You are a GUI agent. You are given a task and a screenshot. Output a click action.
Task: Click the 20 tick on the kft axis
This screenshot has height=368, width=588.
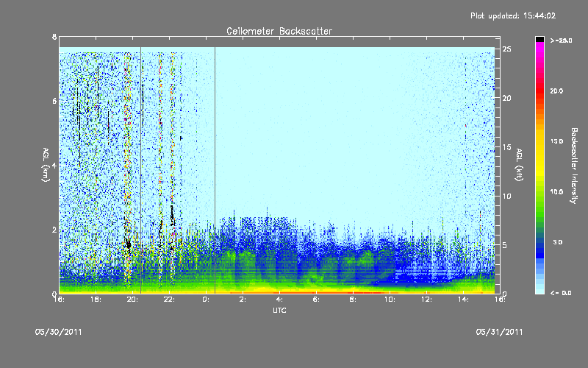tap(506, 98)
